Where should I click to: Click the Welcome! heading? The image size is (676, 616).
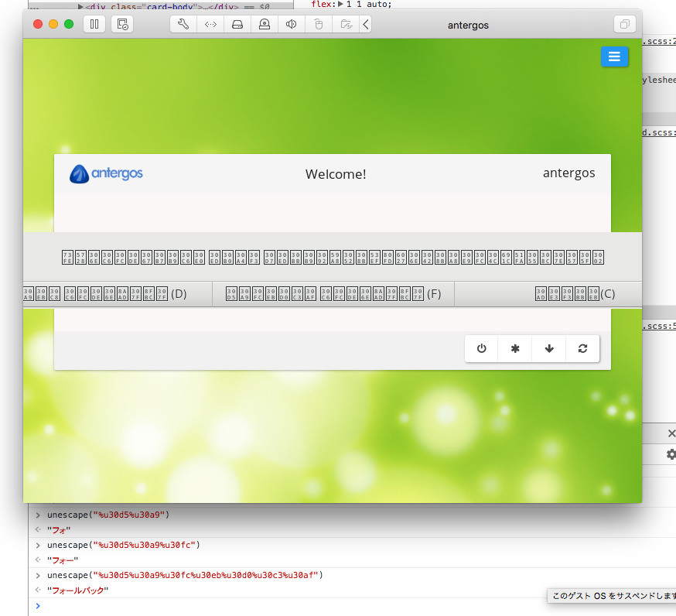coord(336,174)
